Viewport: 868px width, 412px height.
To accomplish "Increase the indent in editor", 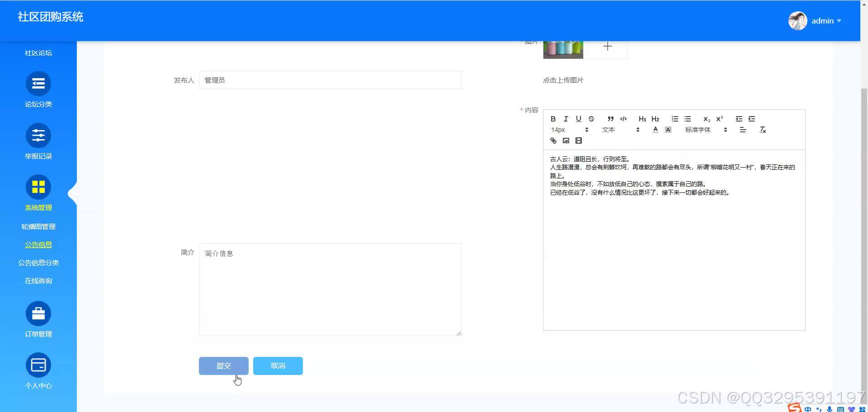I will (752, 119).
